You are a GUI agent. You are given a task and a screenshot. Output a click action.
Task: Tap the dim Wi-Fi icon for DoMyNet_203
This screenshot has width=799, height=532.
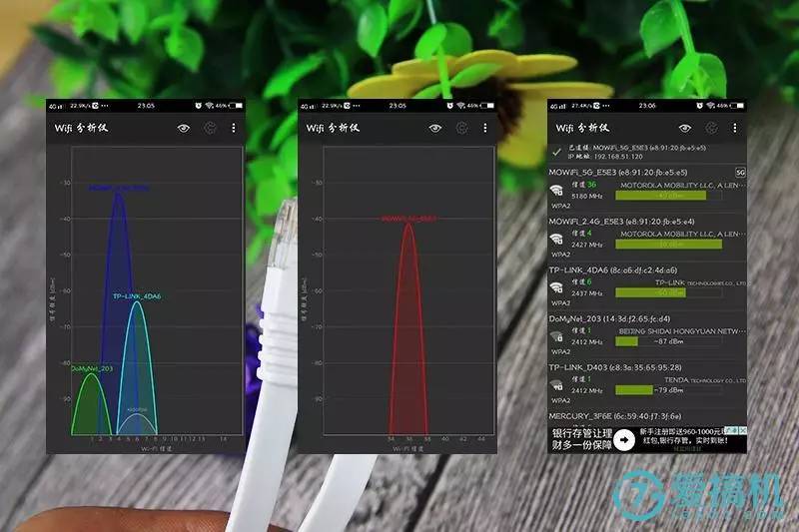[556, 336]
